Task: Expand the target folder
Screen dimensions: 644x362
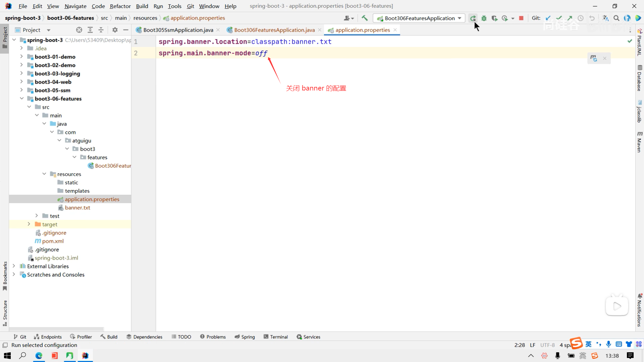Action: coord(29,224)
